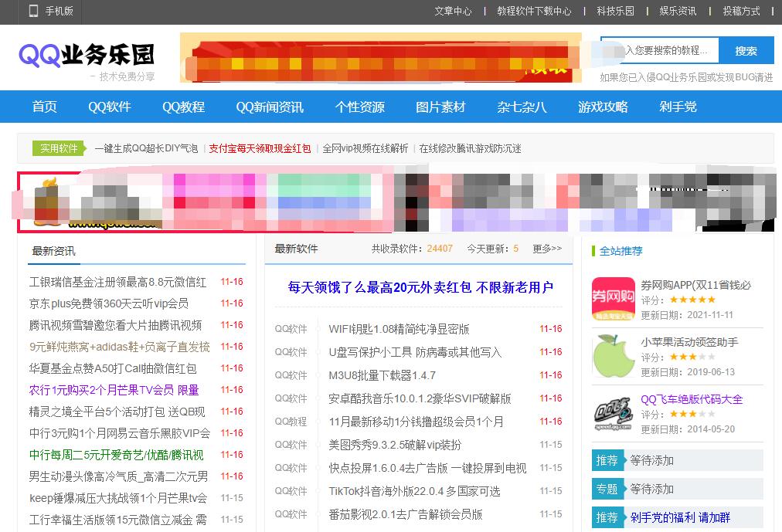
Task: Open 男生动漫头像高冷气质 article
Action: pyautogui.click(x=119, y=476)
